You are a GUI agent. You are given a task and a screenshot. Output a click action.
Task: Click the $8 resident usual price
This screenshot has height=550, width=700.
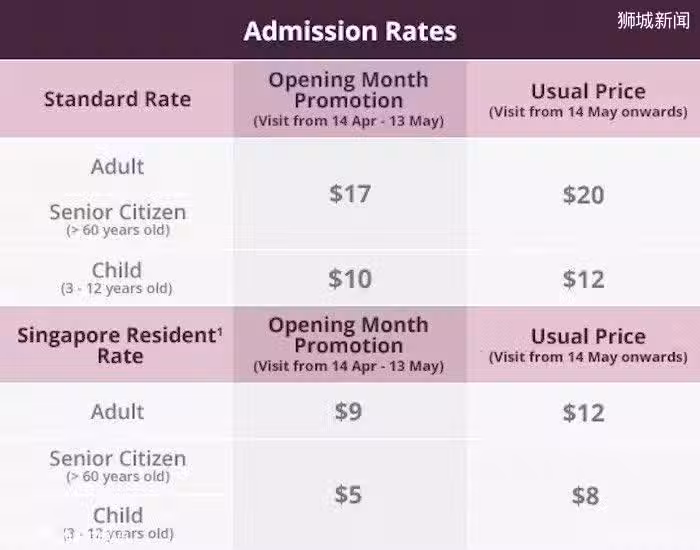click(585, 496)
